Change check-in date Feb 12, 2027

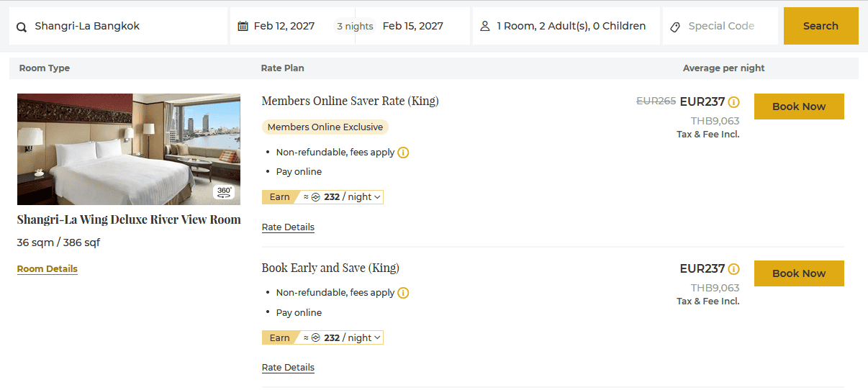tap(284, 26)
